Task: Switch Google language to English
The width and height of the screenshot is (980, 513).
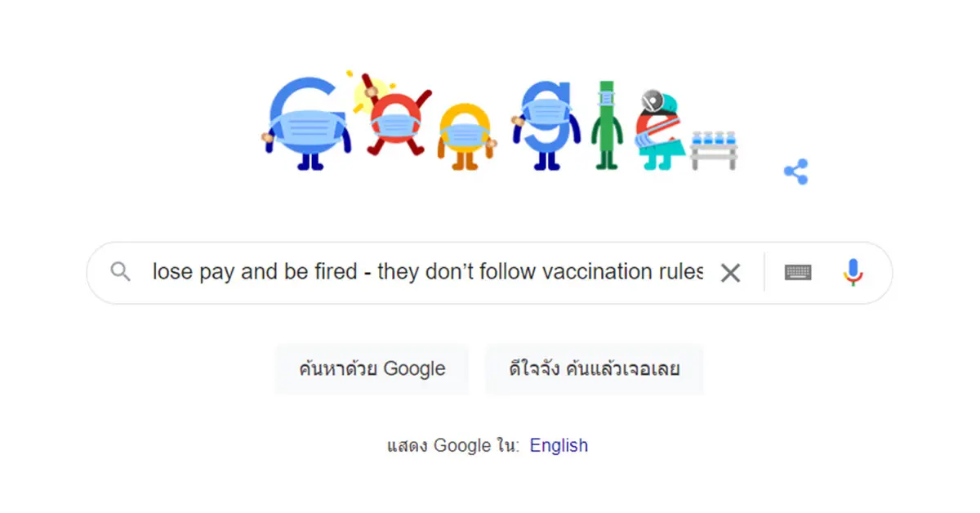Action: click(x=559, y=445)
